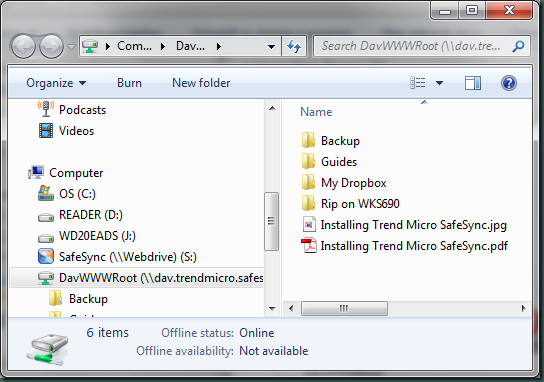Viewport: 544px width, 382px height.
Task: Open SafeSync (\\Webdrive) (S:) drive
Action: 128,257
